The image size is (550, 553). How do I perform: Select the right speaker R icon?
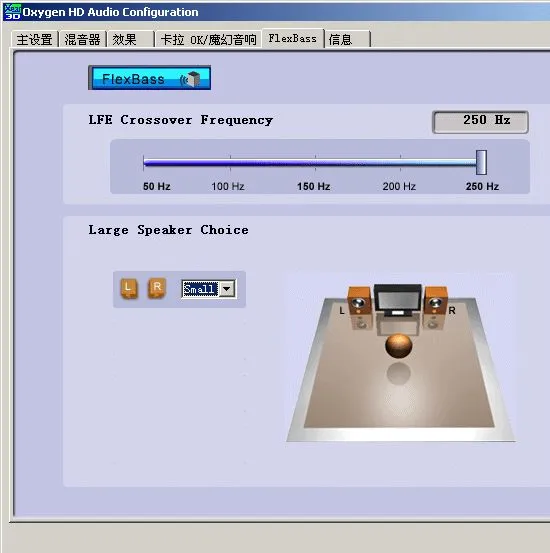point(157,288)
